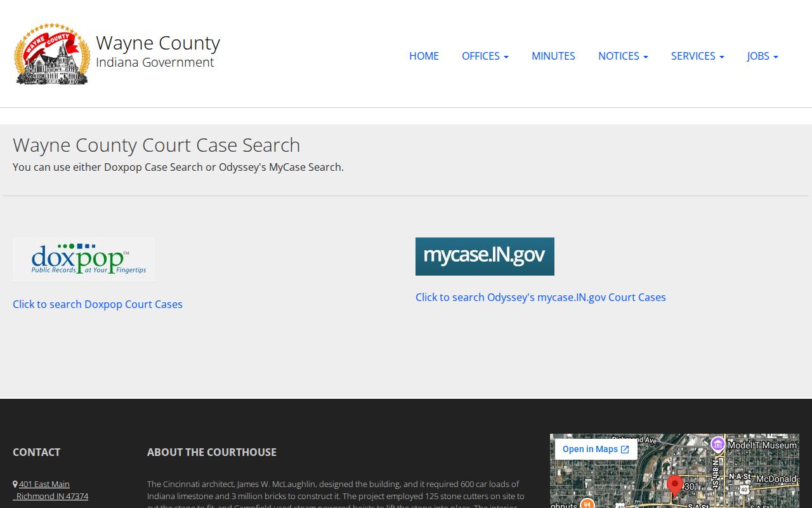
Task: Open the 401 East Main address link
Action: tap(44, 484)
